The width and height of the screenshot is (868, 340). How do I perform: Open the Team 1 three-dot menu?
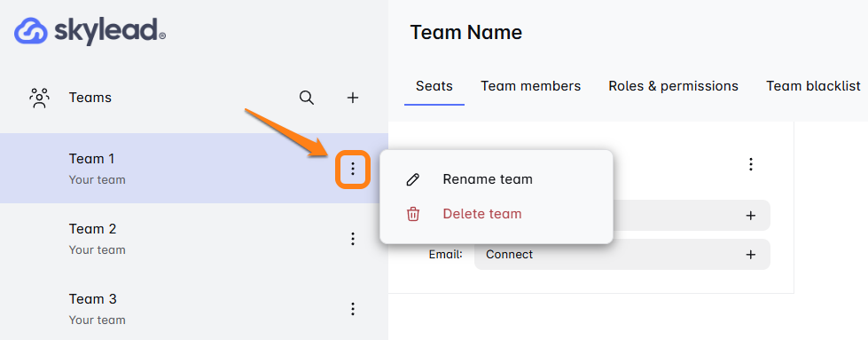click(x=353, y=170)
